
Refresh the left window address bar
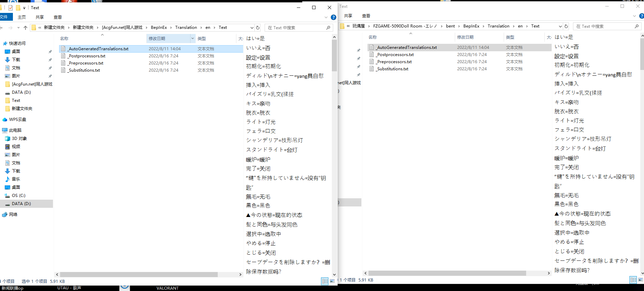pos(258,28)
